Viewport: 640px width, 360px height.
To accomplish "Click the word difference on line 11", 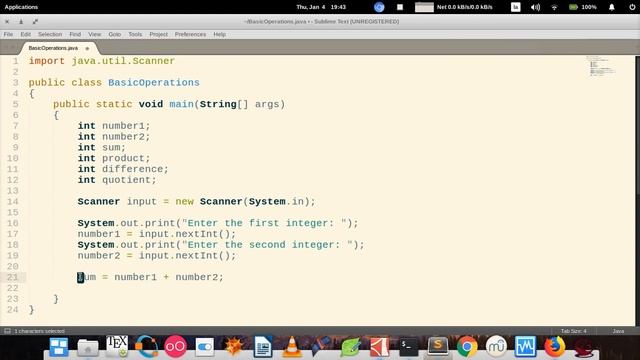I will coord(133,169).
